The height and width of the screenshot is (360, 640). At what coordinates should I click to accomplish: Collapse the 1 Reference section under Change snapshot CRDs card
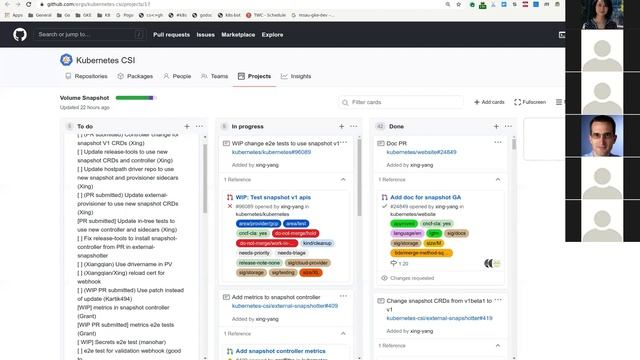(498, 346)
